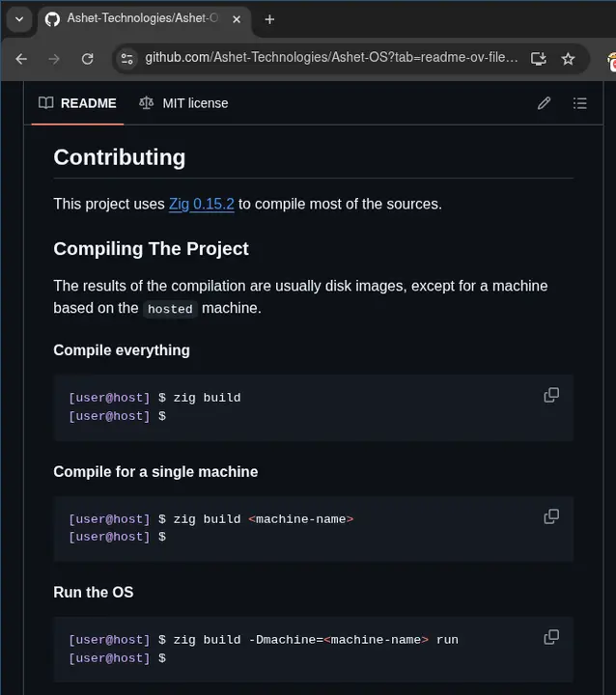Copy the 'Run the OS' command

click(551, 637)
